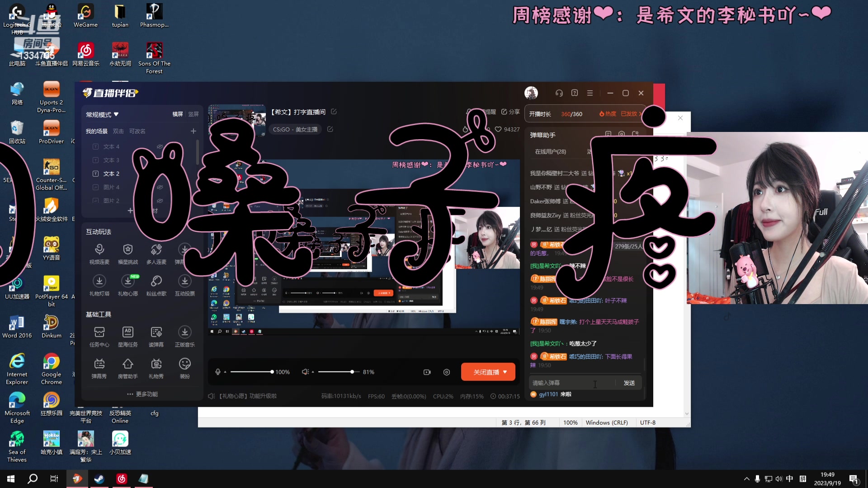Expand the 已发放 heat arrow

(640, 114)
